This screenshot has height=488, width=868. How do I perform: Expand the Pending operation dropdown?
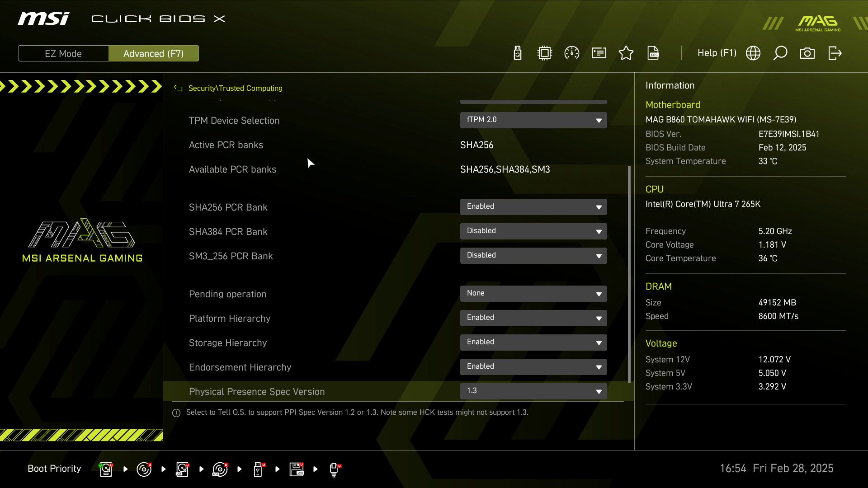pos(533,294)
